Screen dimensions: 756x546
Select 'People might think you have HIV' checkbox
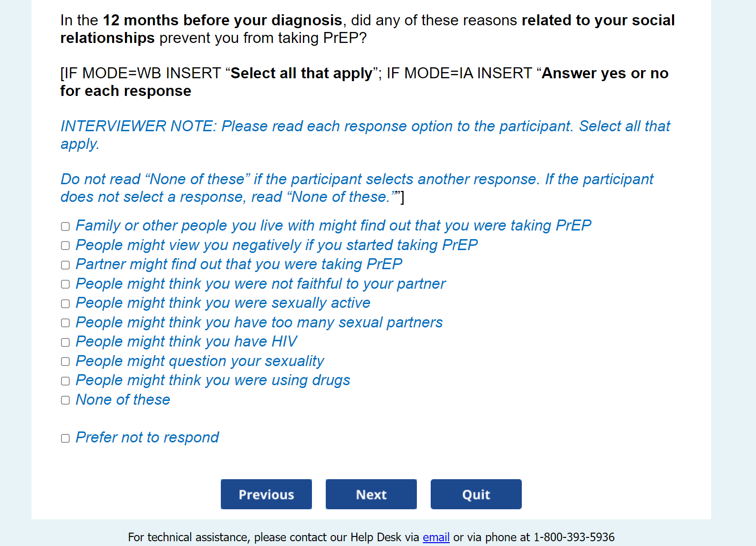65,342
